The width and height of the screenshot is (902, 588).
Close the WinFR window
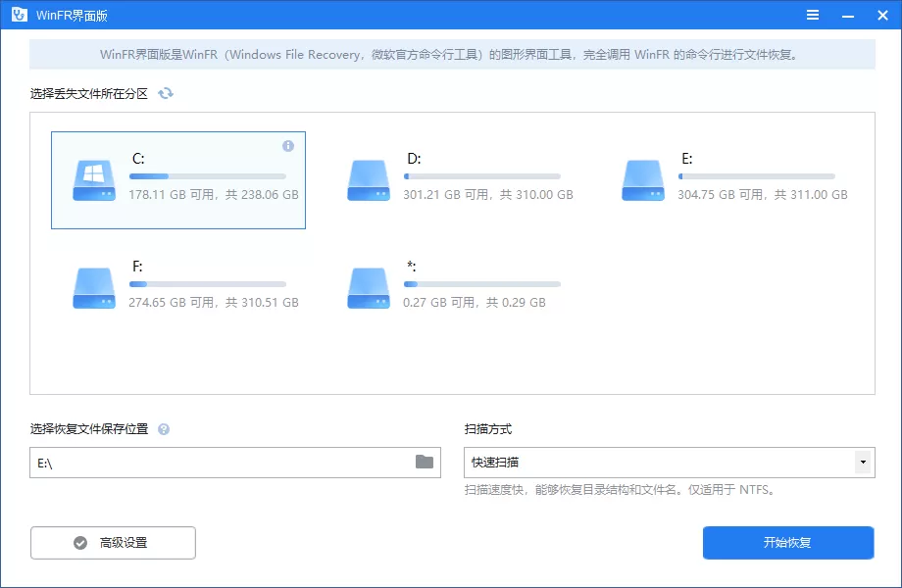883,16
